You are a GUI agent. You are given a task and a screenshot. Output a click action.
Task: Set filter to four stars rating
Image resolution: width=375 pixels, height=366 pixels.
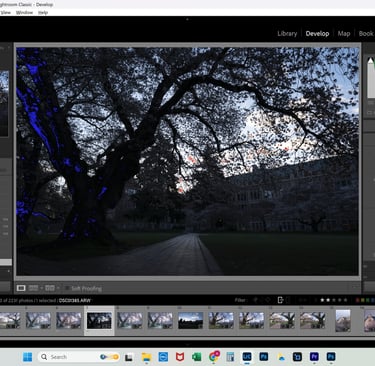340,300
